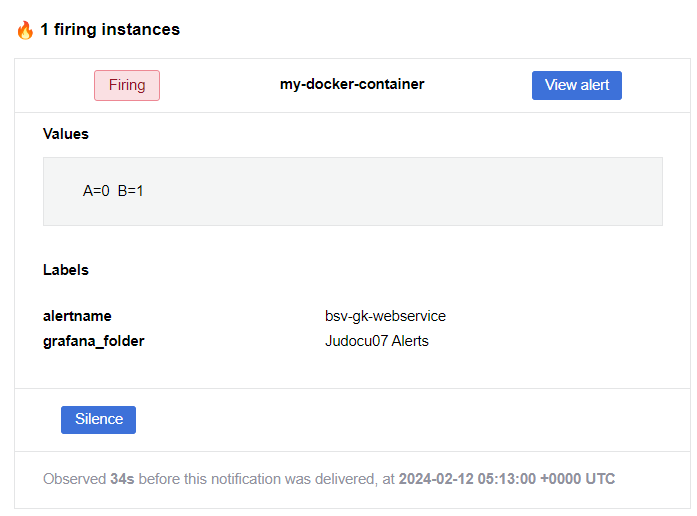Click the alertname label key
697x516 pixels.
click(x=77, y=316)
